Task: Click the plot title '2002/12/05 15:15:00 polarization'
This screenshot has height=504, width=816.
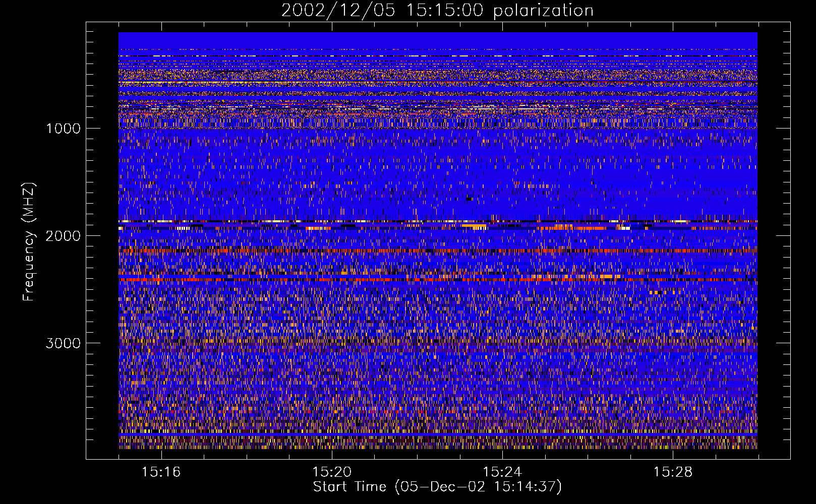Action: (437, 11)
